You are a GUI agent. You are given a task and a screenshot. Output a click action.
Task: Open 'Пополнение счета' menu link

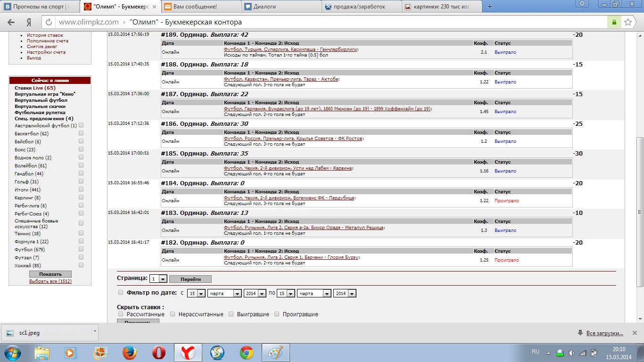(48, 41)
